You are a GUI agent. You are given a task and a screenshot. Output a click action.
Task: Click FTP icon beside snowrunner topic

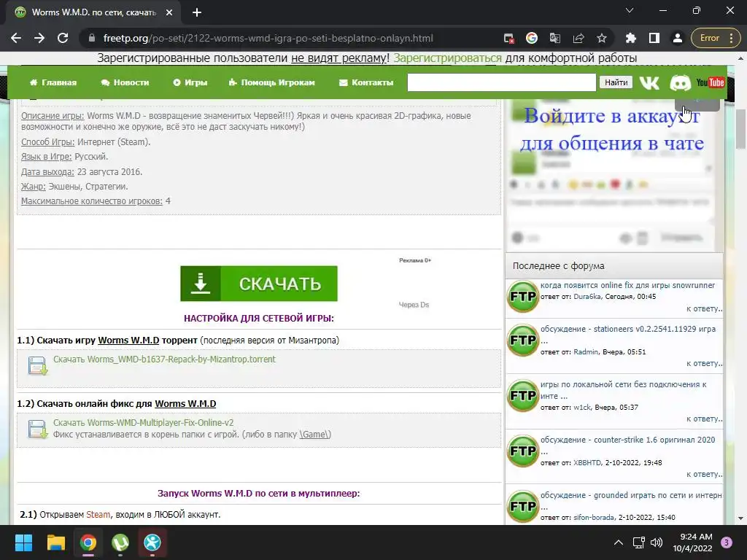[x=522, y=296]
